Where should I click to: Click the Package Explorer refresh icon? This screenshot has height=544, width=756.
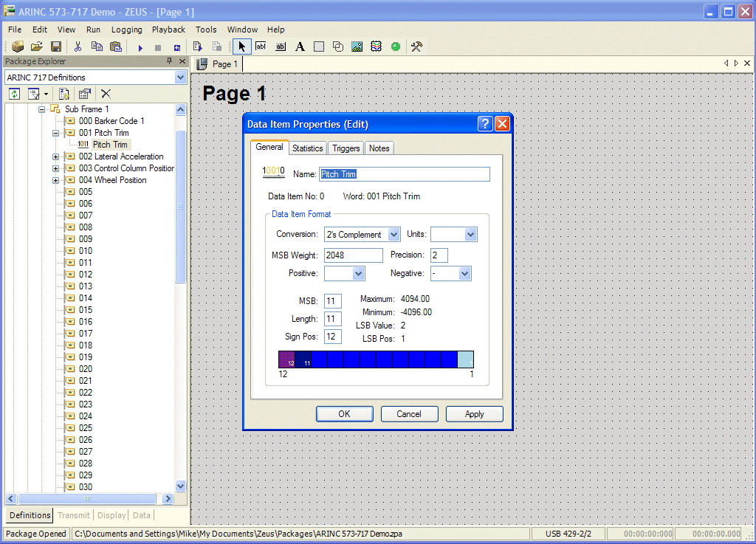tap(15, 94)
